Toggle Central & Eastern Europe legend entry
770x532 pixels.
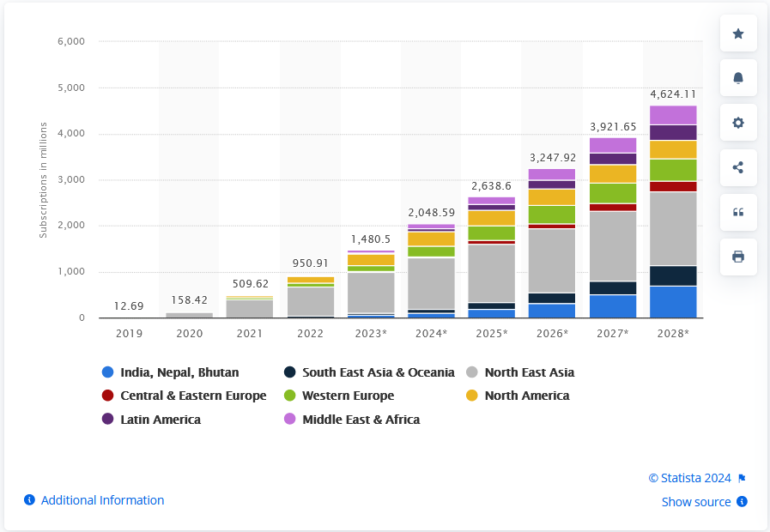193,396
